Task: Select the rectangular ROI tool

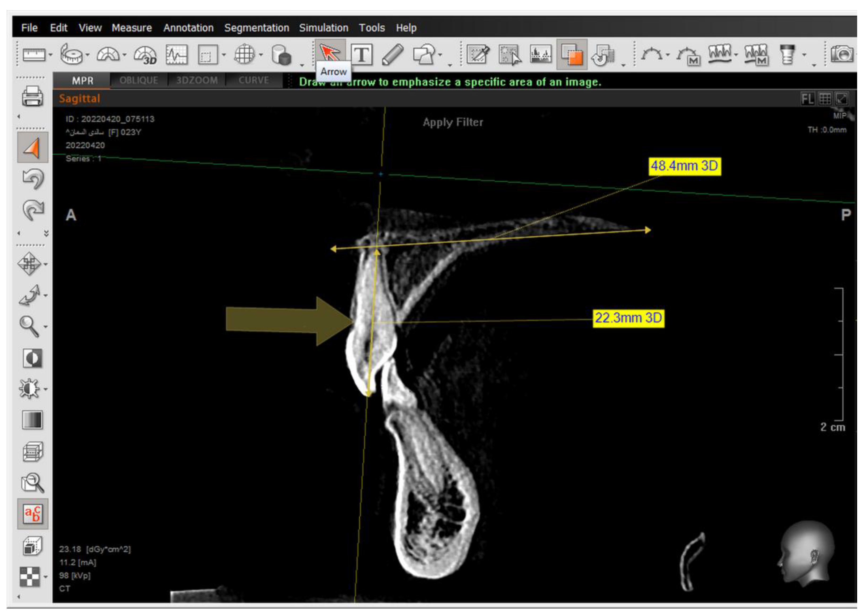Action: pos(208,55)
